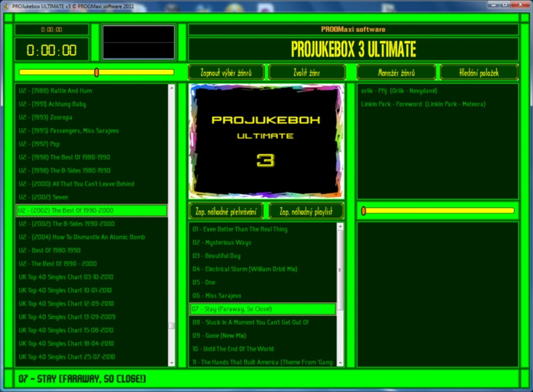Click the album list scrollbar down arrow
Viewport: 533px width, 392px height.
coord(172,363)
